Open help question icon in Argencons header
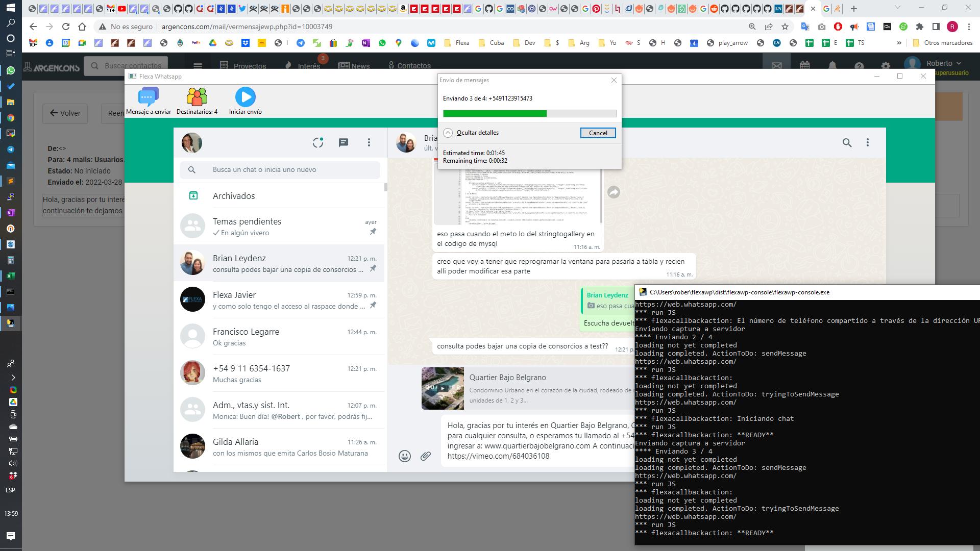 (x=859, y=66)
